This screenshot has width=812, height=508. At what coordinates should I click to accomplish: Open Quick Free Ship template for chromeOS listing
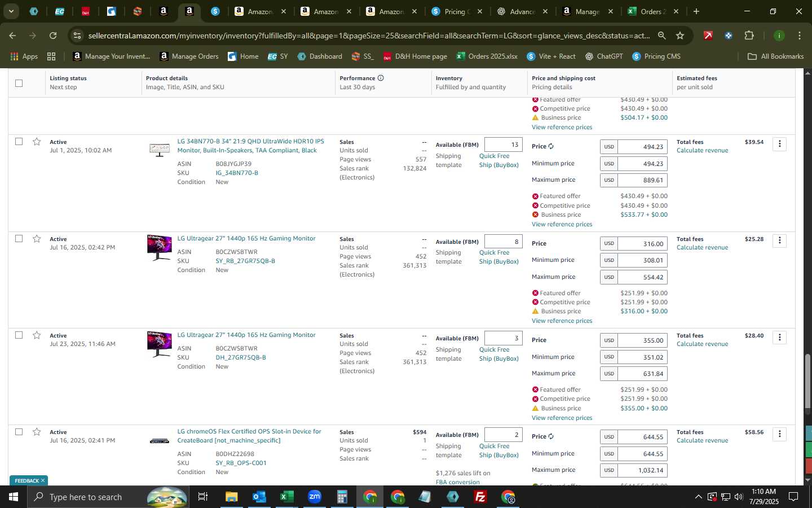tap(498, 450)
